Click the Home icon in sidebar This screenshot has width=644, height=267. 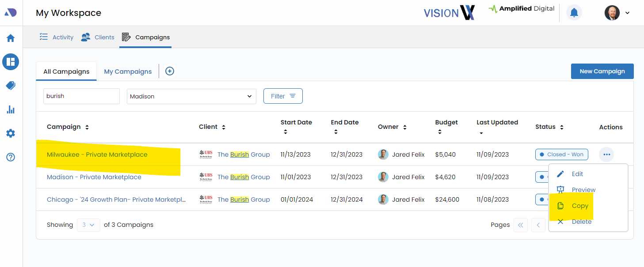[11, 38]
